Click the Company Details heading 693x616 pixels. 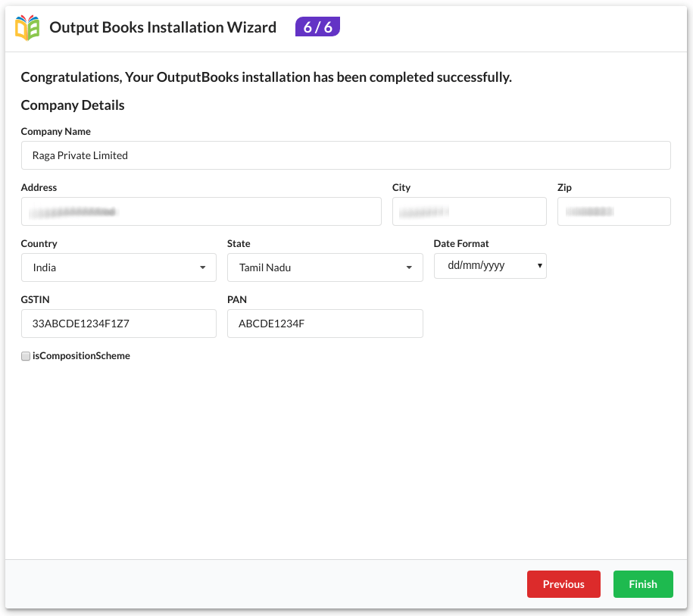tap(73, 105)
